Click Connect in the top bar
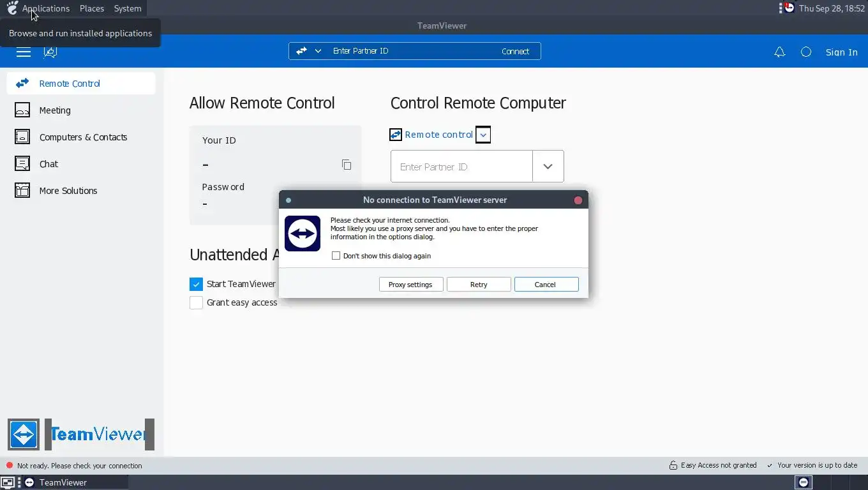Viewport: 868px width, 490px height. [515, 51]
